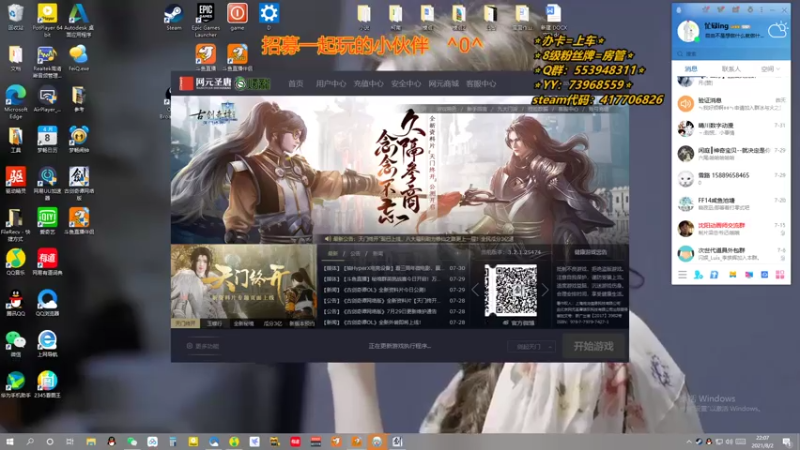Open the iQIYI desktop shortcut
This screenshot has width=800, height=450.
coord(47,221)
